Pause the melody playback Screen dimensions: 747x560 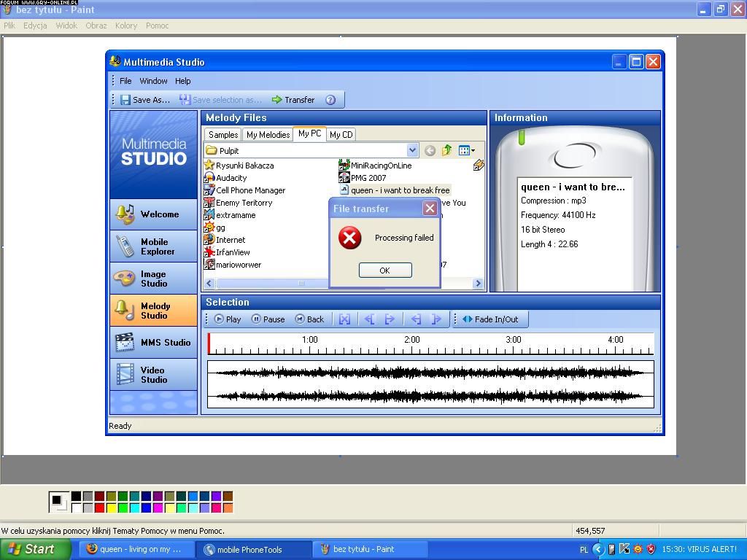268,319
